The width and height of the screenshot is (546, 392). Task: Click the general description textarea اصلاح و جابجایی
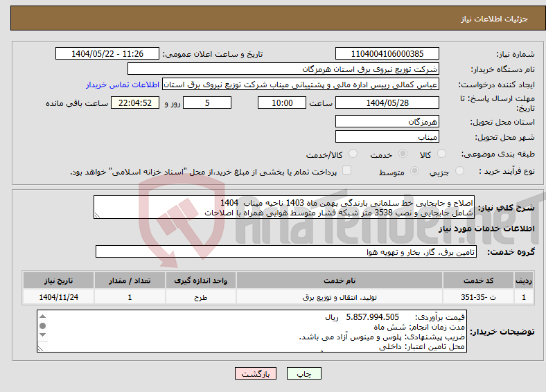pos(284,207)
